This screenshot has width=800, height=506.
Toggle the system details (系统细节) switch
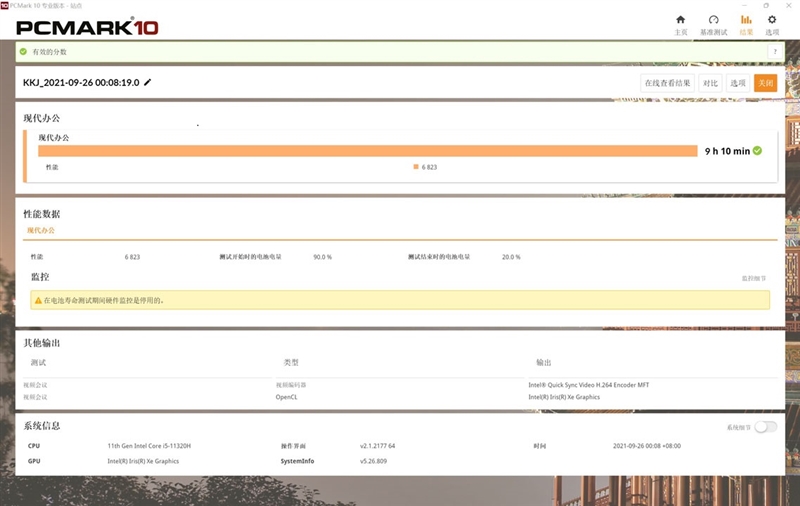pyautogui.click(x=765, y=427)
